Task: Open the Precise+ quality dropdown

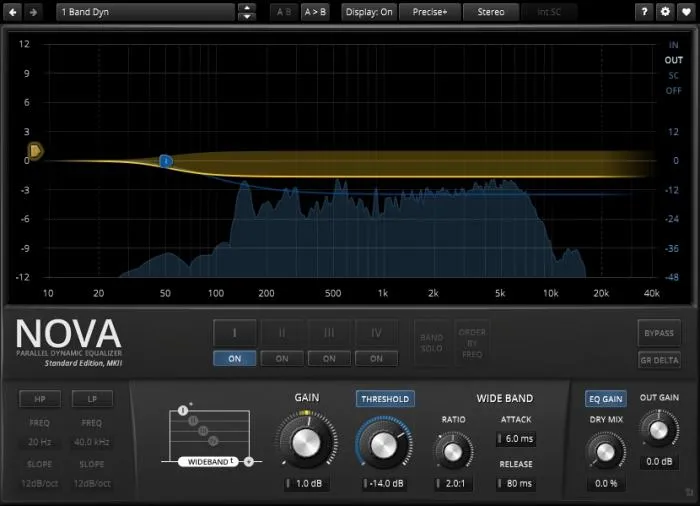Action: coord(430,12)
